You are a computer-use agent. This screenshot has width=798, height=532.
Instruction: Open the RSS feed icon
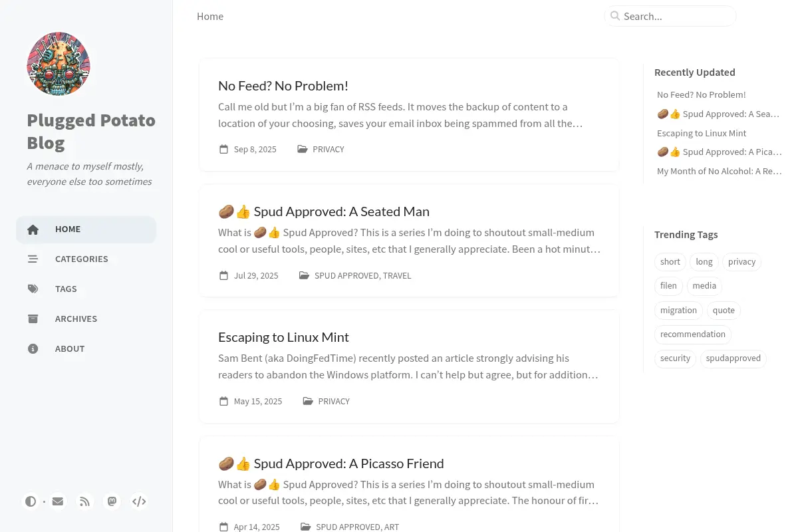pos(85,501)
